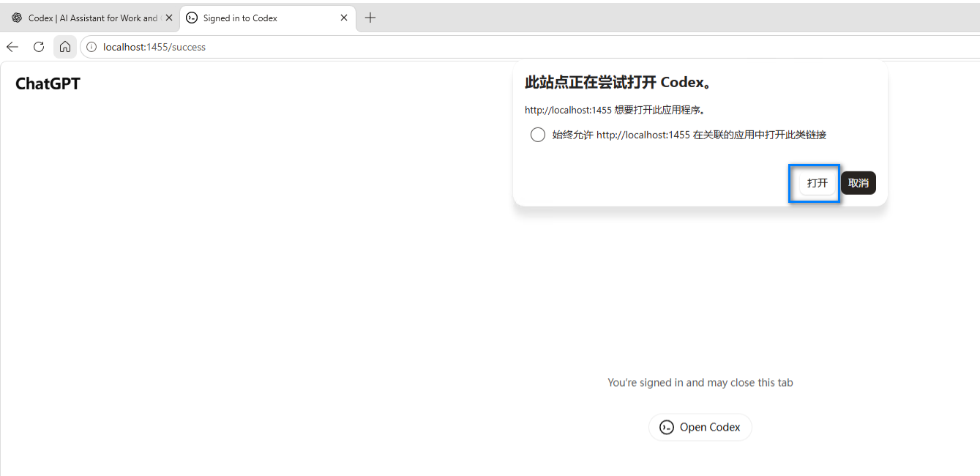Go to browser home page icon
The width and height of the screenshot is (980, 476).
point(65,47)
